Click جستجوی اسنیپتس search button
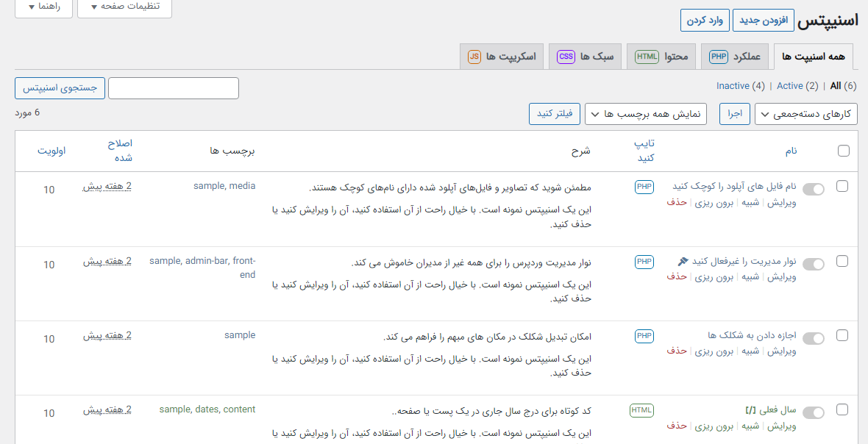The width and height of the screenshot is (868, 444). (60, 88)
